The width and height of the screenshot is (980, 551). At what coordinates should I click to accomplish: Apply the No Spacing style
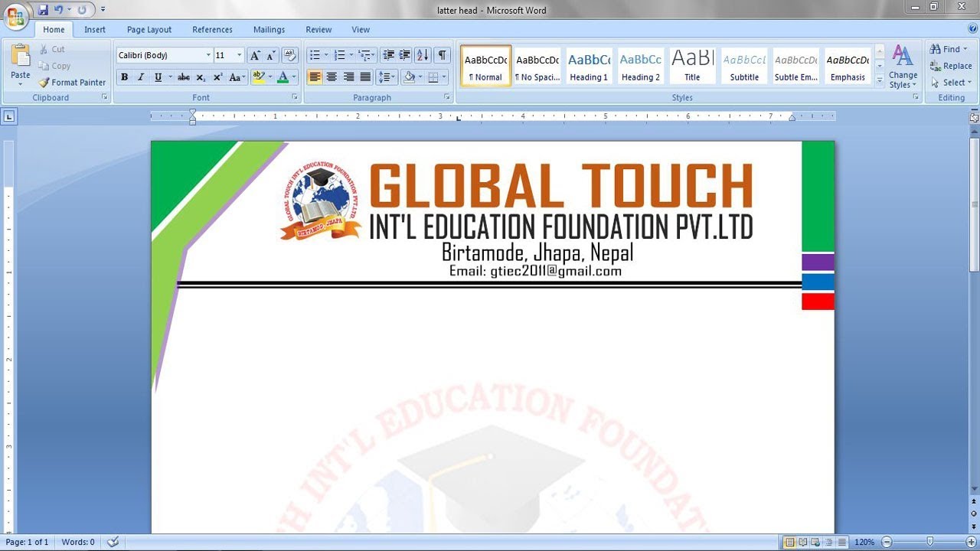tap(537, 66)
